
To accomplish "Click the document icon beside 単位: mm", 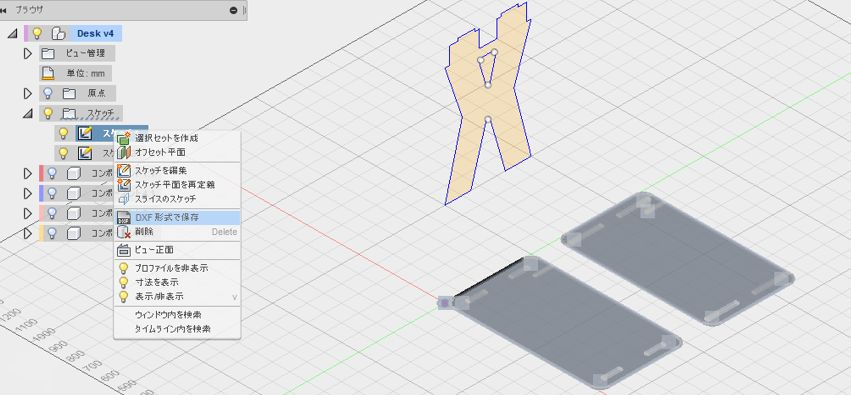I will click(49, 74).
